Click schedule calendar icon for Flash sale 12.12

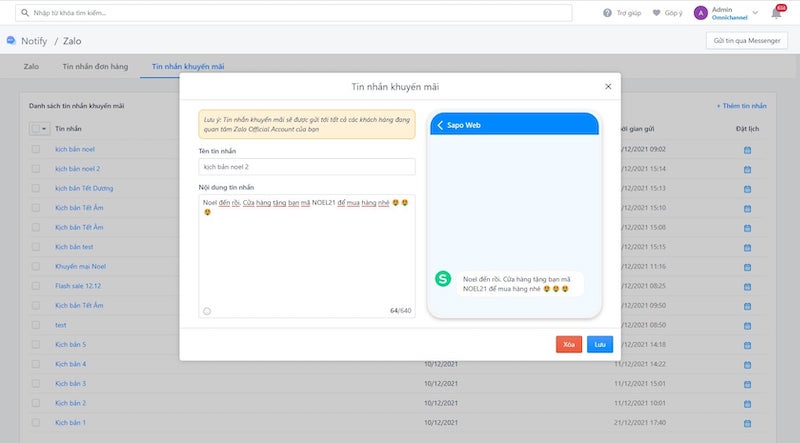747,286
